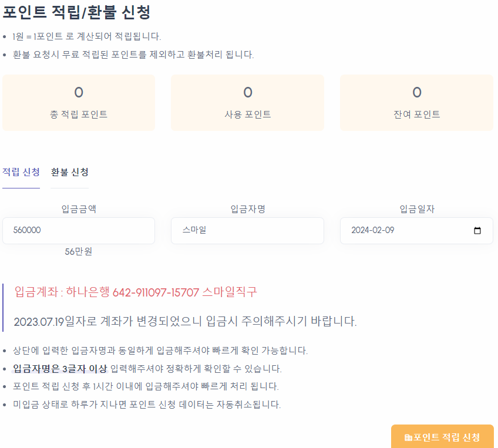This screenshot has width=498, height=448.
Task: Submit with the 포인트 적립 신청 button
Action: click(442, 437)
